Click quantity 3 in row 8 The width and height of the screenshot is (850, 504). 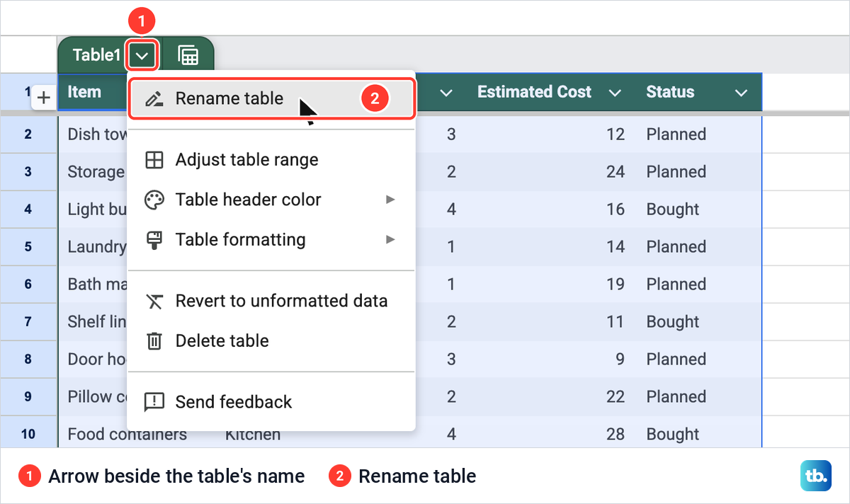point(451,360)
